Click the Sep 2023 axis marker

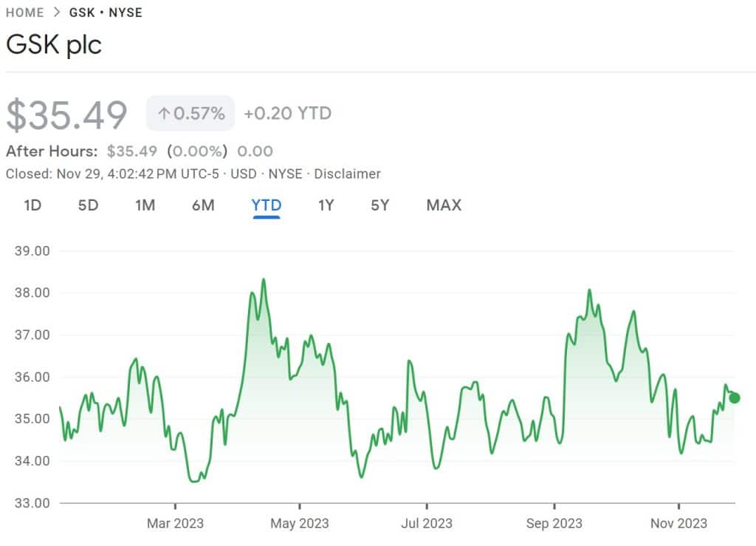tap(554, 523)
